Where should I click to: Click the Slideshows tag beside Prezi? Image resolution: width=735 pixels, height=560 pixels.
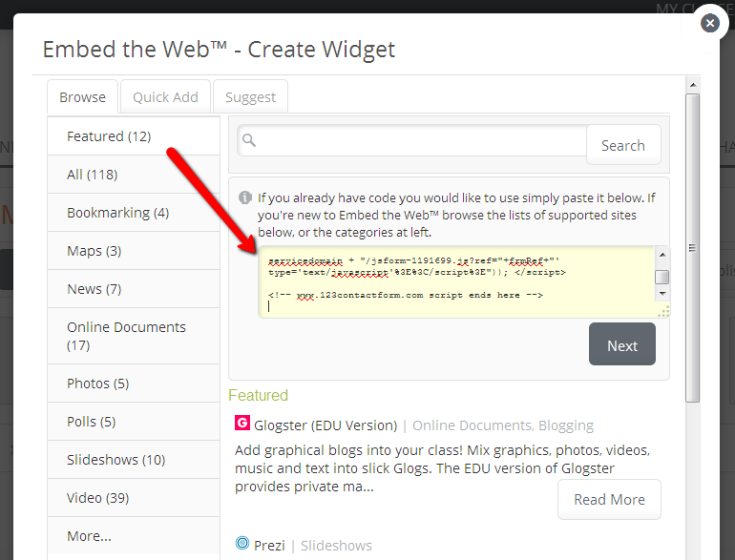tap(336, 546)
